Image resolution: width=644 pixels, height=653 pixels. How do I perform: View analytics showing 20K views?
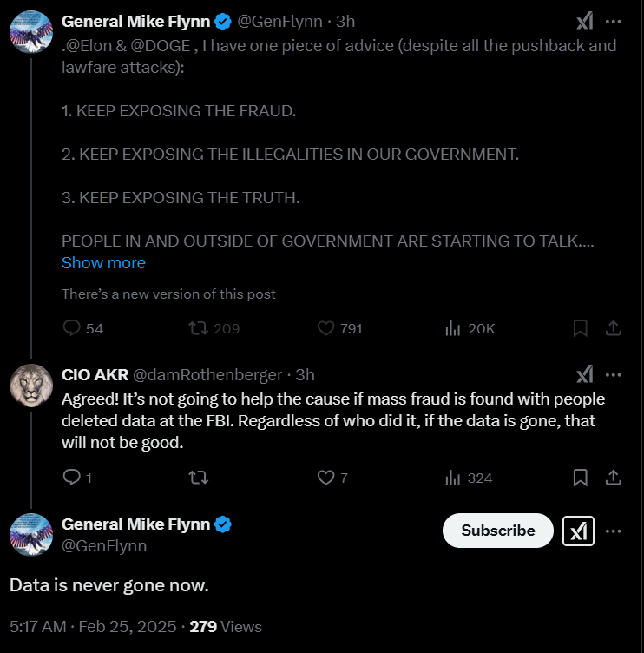pos(453,328)
